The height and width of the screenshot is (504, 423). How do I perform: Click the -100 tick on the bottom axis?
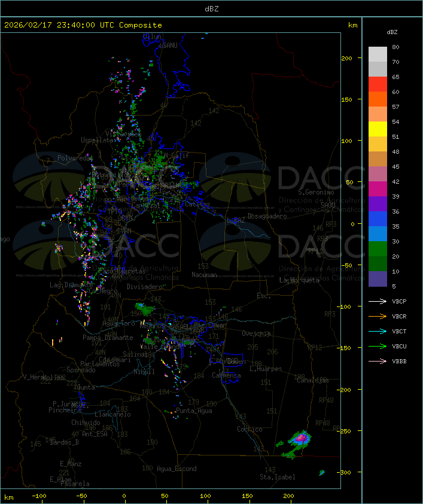[x=39, y=496]
